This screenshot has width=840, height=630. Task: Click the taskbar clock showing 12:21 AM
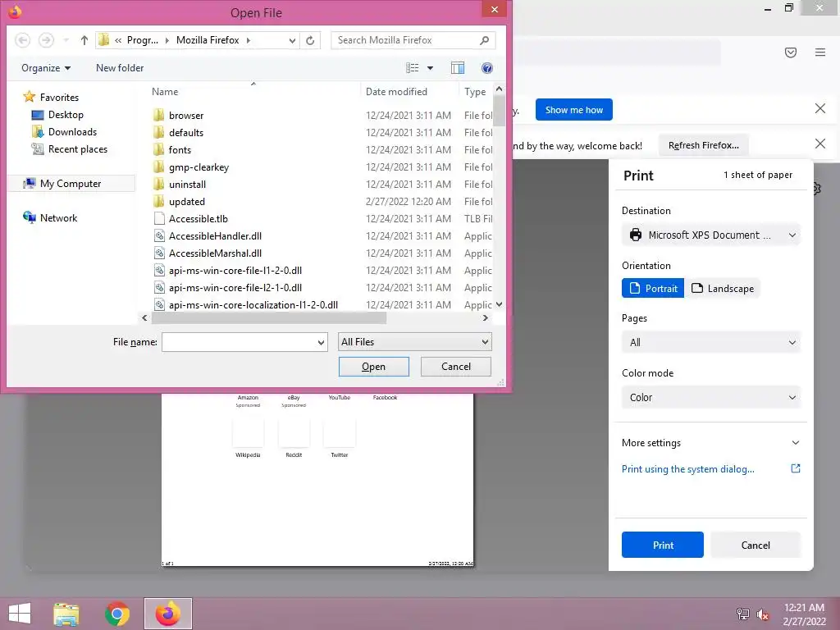pos(804,608)
